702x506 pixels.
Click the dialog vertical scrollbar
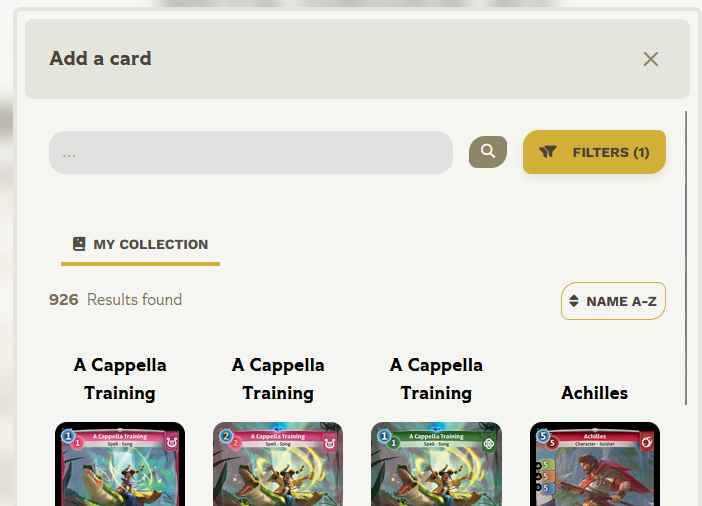point(686,258)
